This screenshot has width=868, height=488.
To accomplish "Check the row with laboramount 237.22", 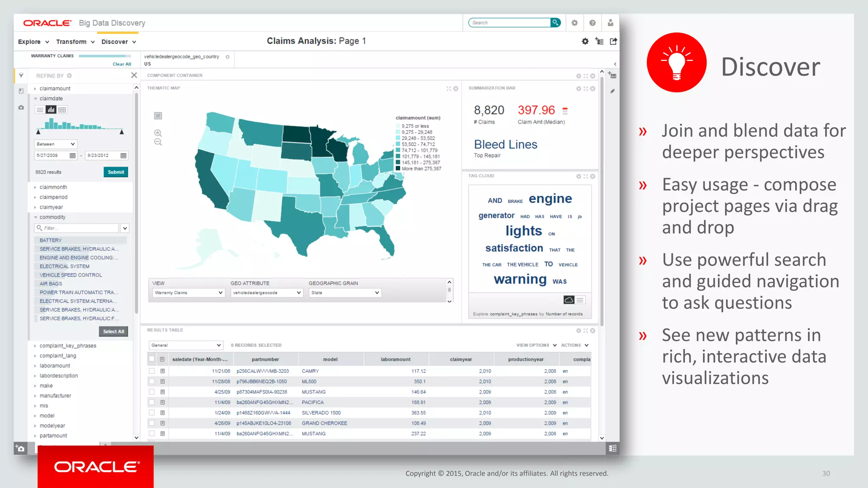I will coord(152,433).
